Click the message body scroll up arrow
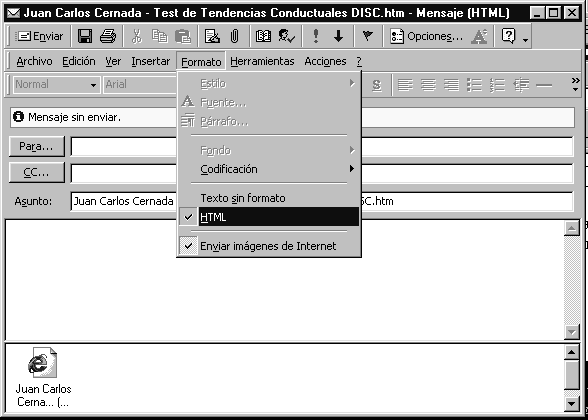Image resolution: width=588 pixels, height=420 pixels. click(572, 228)
